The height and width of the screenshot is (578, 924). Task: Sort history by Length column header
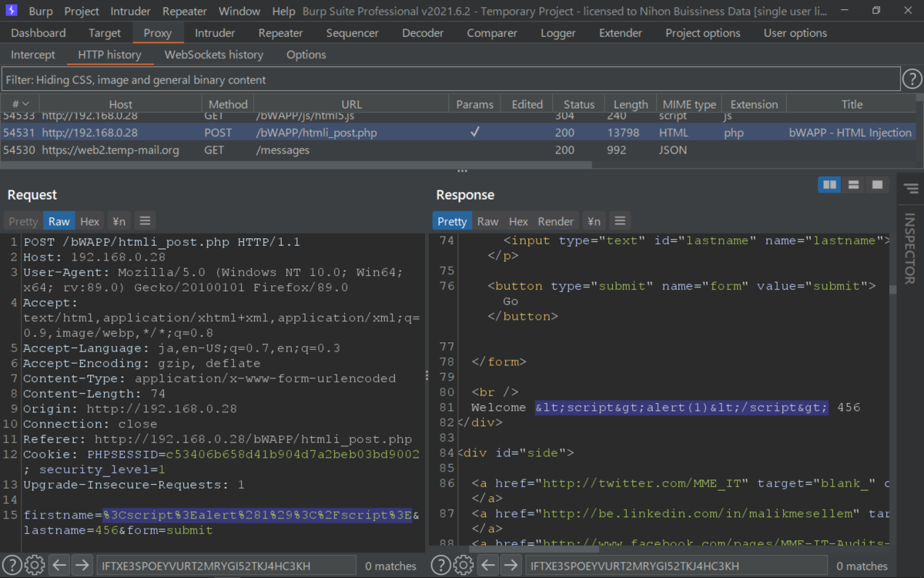click(x=631, y=104)
